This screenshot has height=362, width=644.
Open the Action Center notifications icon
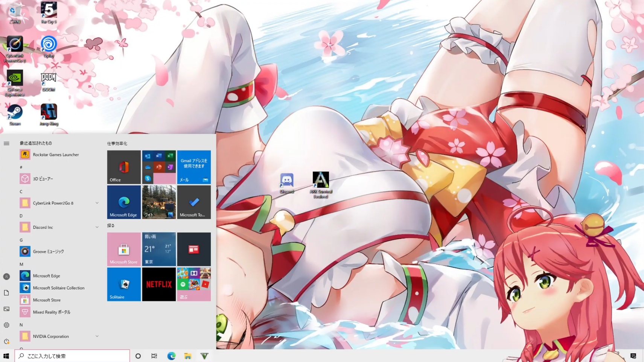coord(633,356)
